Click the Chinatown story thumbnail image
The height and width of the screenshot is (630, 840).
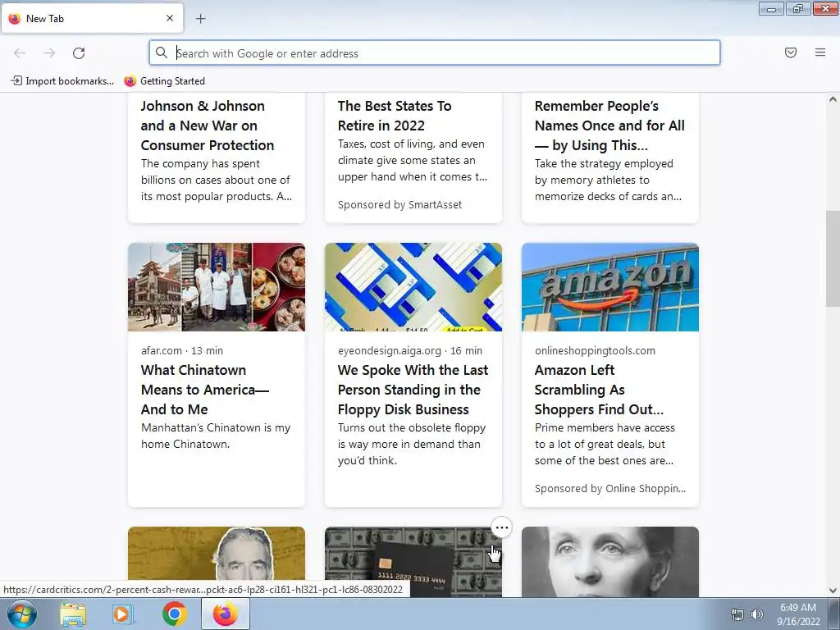pos(217,287)
